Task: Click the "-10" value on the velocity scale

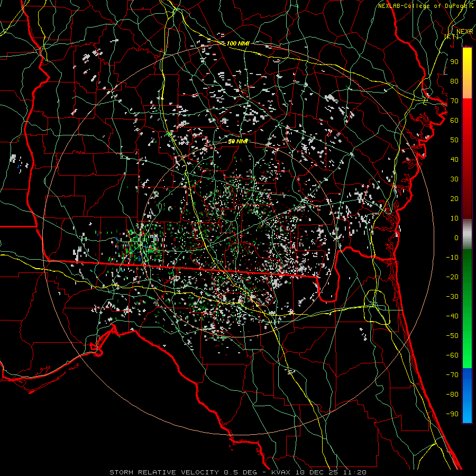Action: point(452,258)
